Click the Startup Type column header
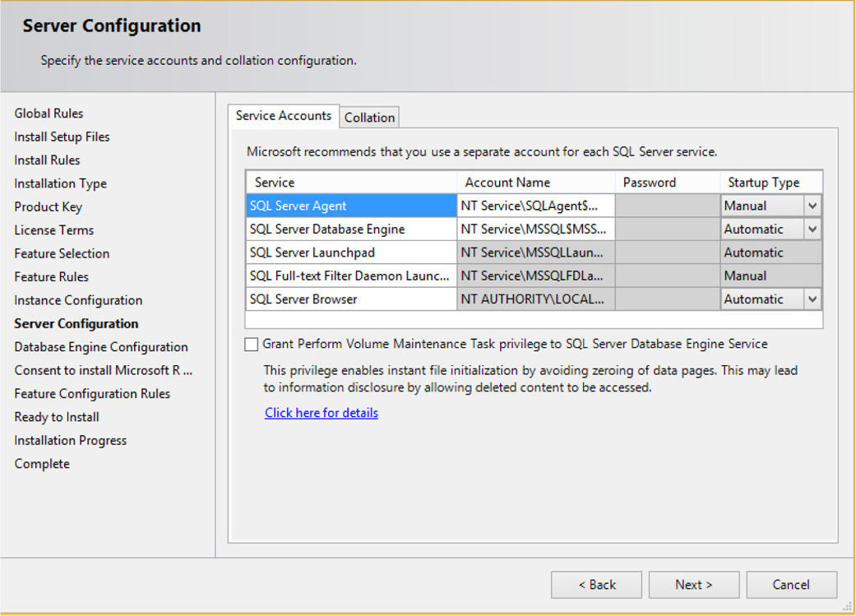Image resolution: width=856 pixels, height=616 pixels. point(770,183)
